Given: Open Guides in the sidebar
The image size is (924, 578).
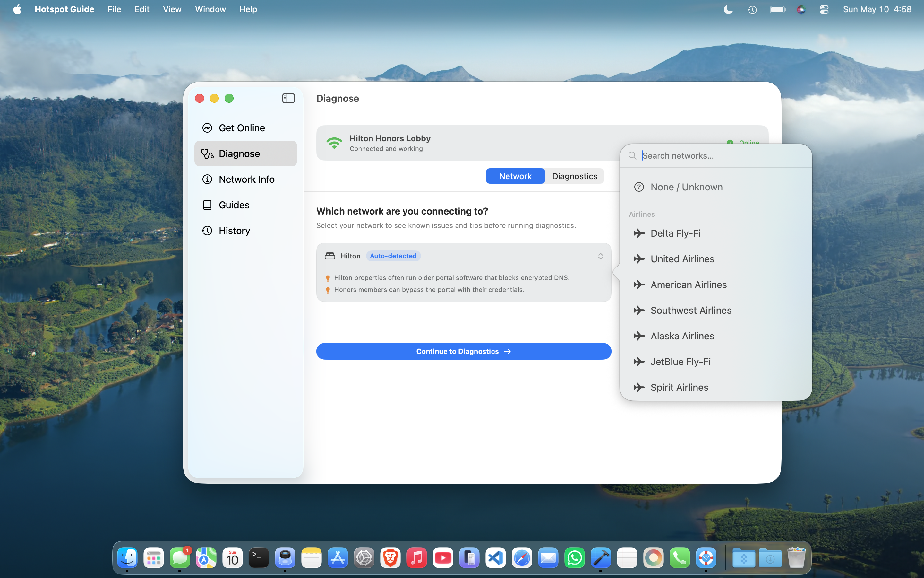Looking at the screenshot, I should click(x=245, y=205).
